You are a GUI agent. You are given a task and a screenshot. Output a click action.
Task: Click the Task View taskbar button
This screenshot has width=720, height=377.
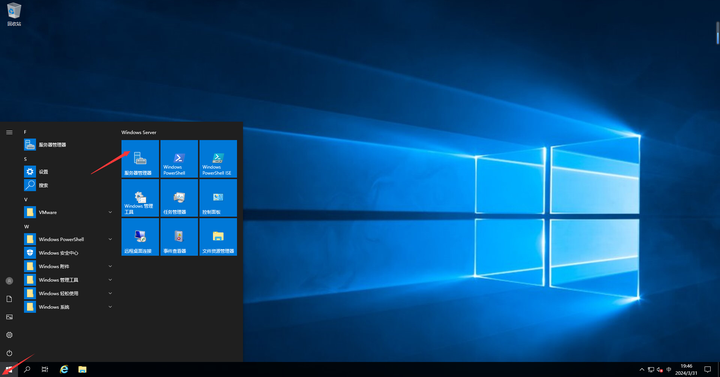(45, 369)
